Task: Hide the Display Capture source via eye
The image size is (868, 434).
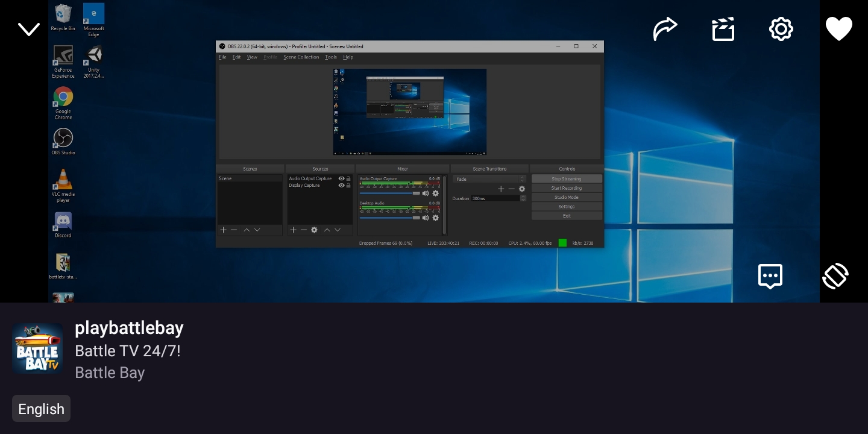Action: point(341,186)
